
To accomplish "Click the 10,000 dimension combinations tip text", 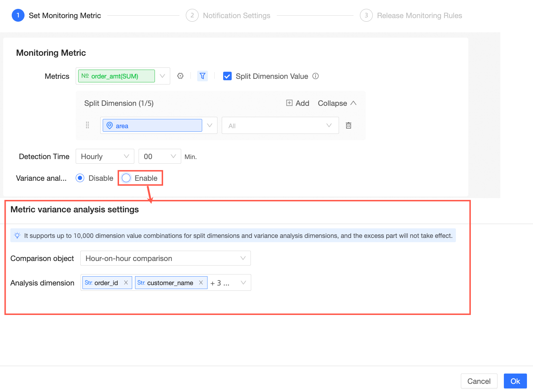I will (x=238, y=235).
